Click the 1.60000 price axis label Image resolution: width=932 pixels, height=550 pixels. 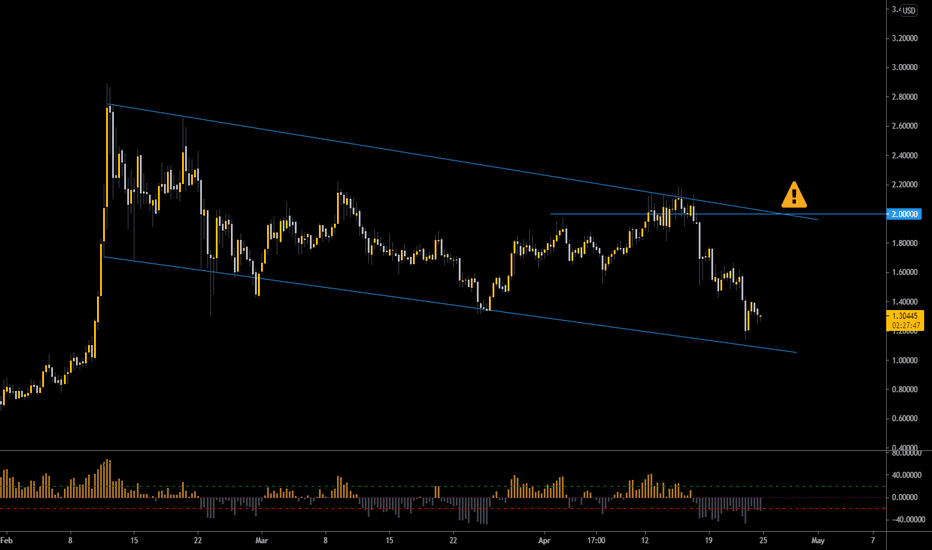904,272
